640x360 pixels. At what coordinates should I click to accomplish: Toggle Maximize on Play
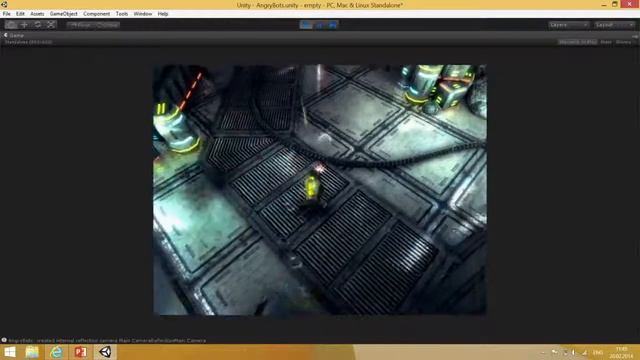click(x=577, y=42)
